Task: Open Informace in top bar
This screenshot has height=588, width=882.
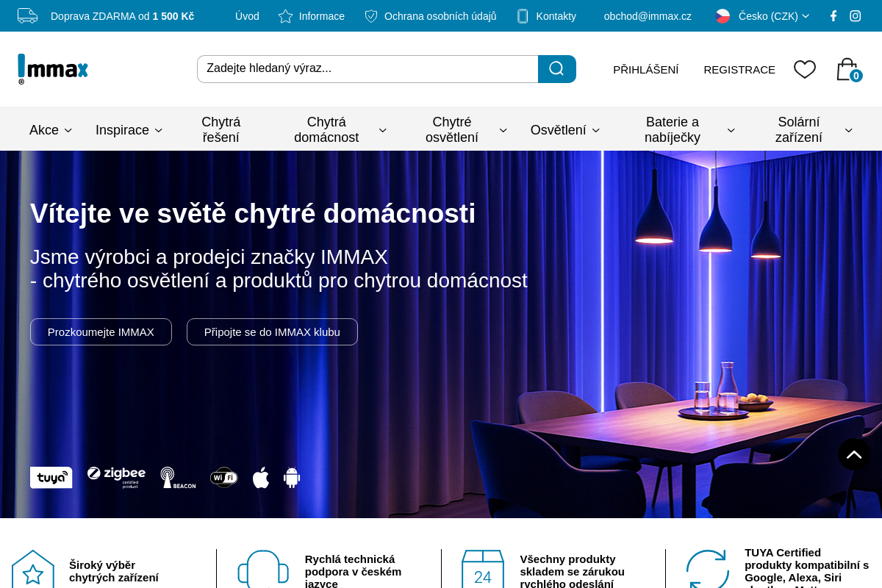Action: pyautogui.click(x=322, y=16)
